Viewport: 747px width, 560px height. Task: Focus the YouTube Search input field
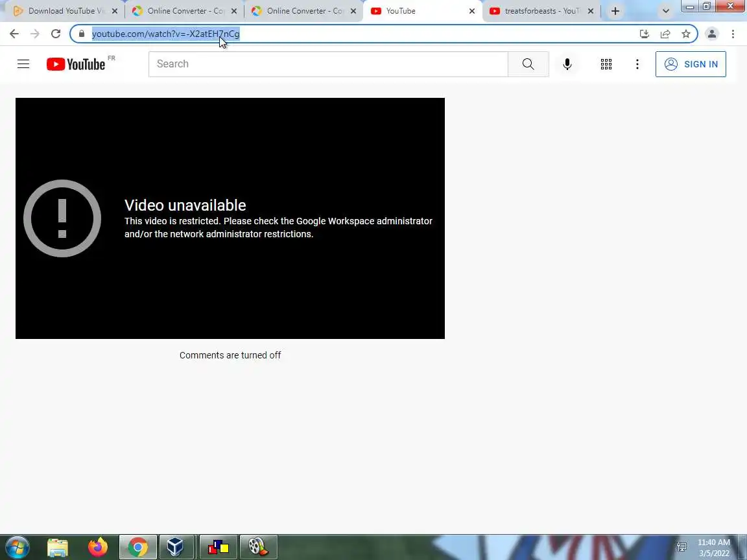tap(328, 64)
